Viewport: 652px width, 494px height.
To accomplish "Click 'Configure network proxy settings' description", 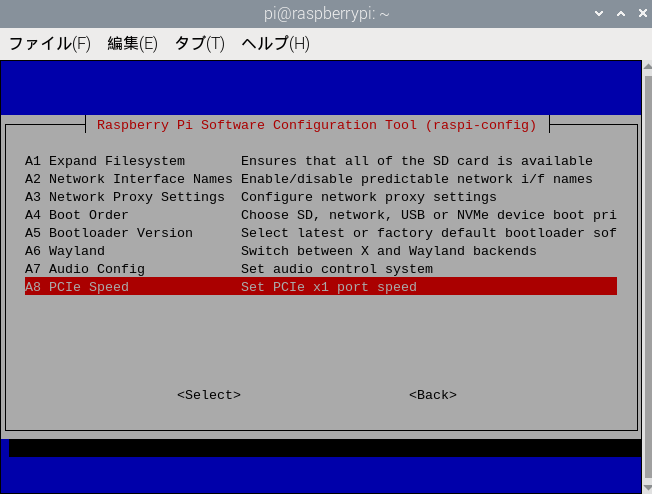I will pos(369,197).
